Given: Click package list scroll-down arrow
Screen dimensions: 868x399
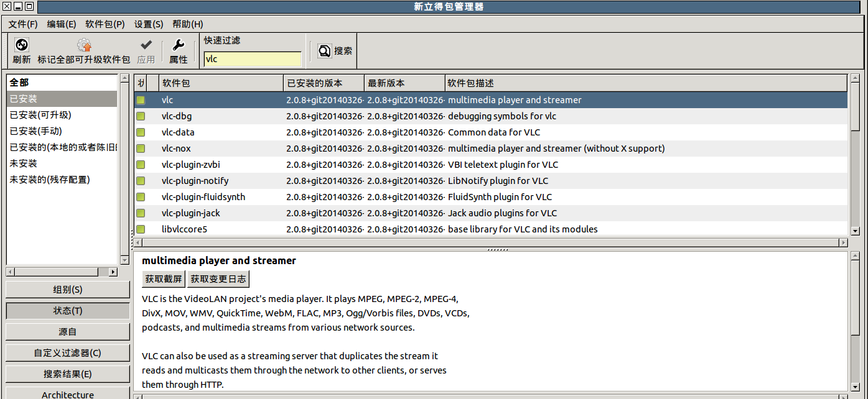Looking at the screenshot, I should (855, 231).
